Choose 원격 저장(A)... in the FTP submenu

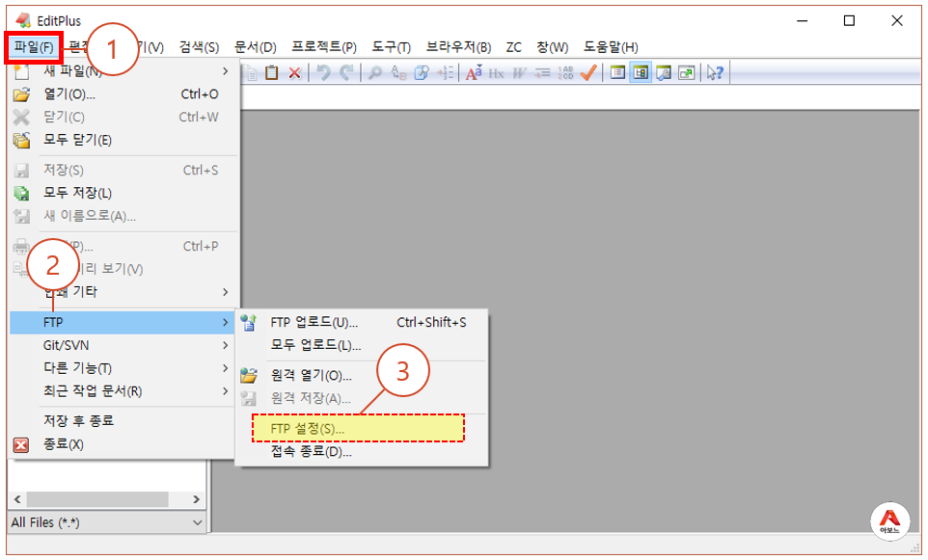coord(362,398)
